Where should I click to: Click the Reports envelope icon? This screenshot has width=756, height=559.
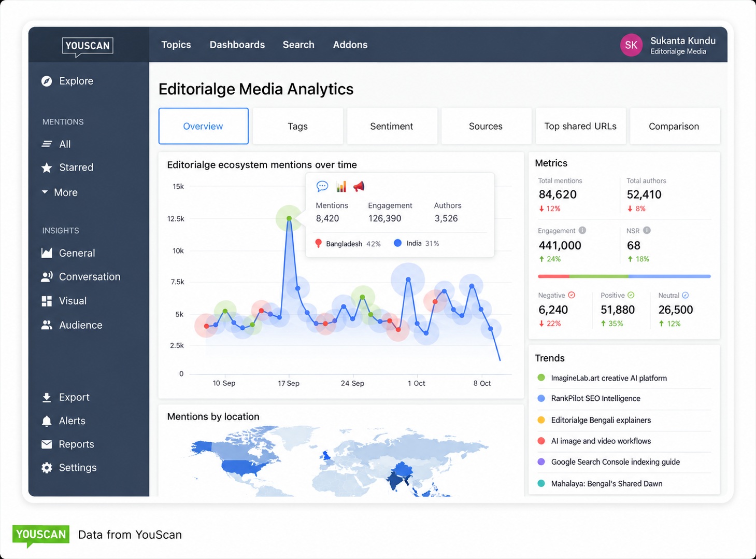tap(47, 444)
